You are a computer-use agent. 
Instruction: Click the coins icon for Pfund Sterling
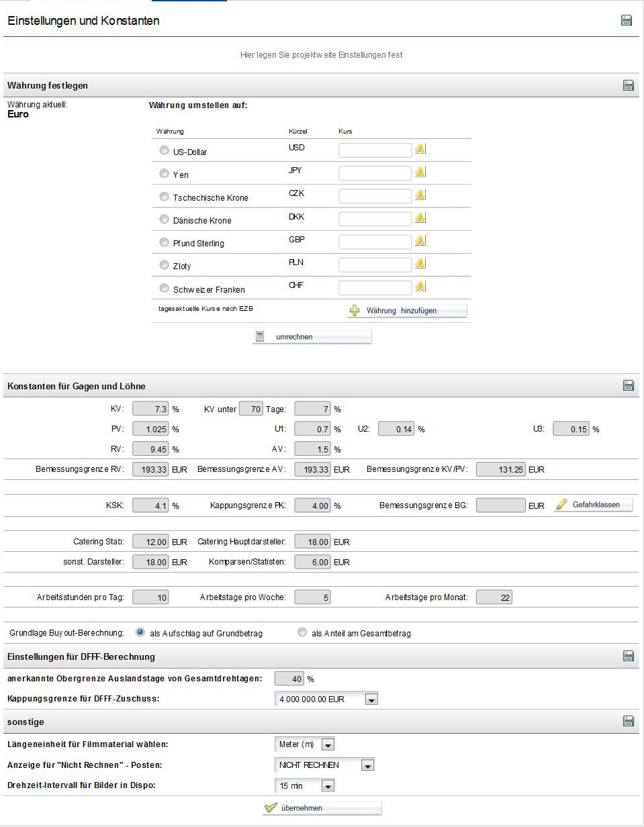click(420, 241)
